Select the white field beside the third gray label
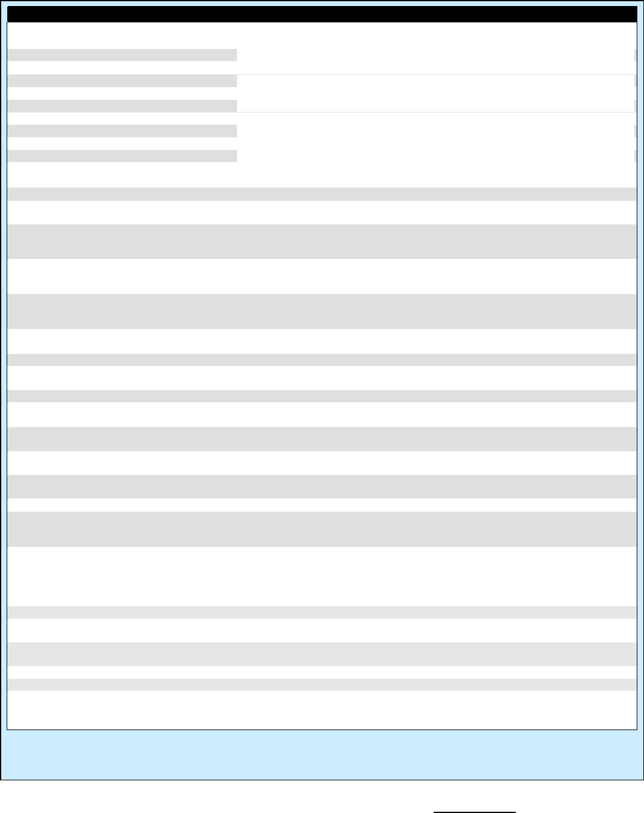 pyautogui.click(x=435, y=106)
